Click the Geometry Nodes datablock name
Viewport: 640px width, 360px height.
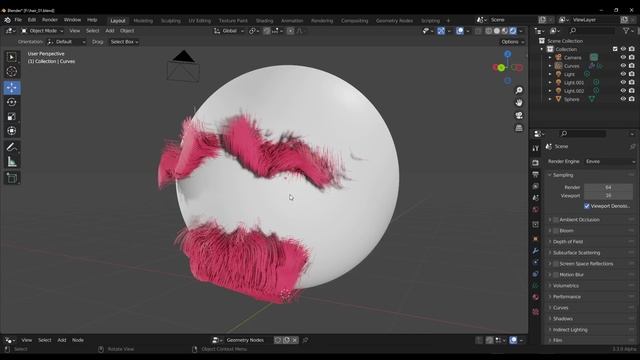[245, 340]
